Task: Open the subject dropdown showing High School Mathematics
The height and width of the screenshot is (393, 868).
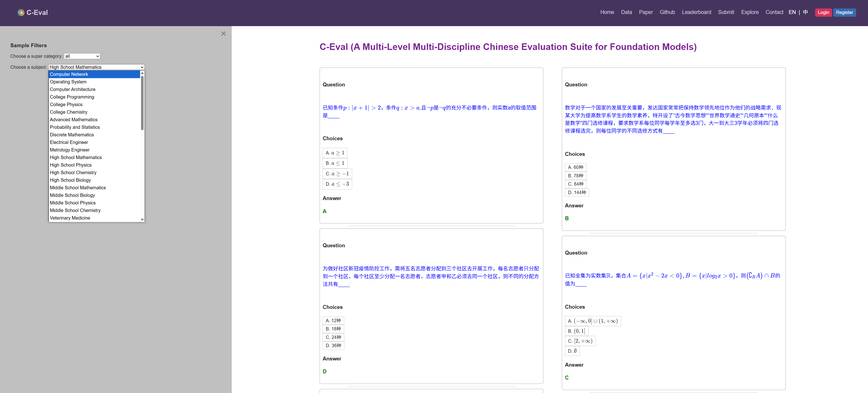Action: click(x=96, y=67)
